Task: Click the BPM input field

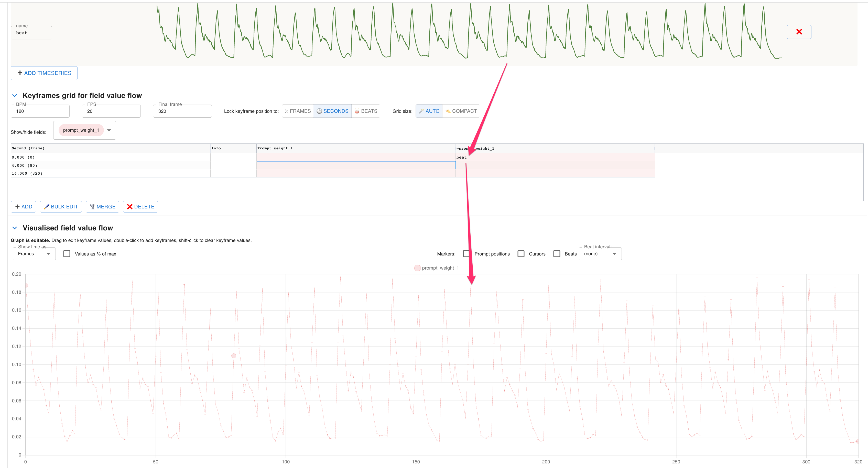Action: coord(40,111)
